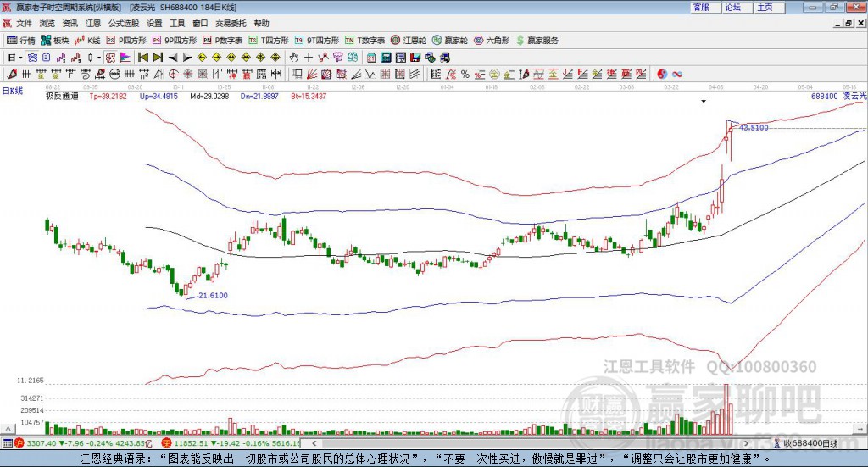Click the blue infinity symbol icon
Image resolution: width=868 pixels, height=467 pixels.
(677, 74)
